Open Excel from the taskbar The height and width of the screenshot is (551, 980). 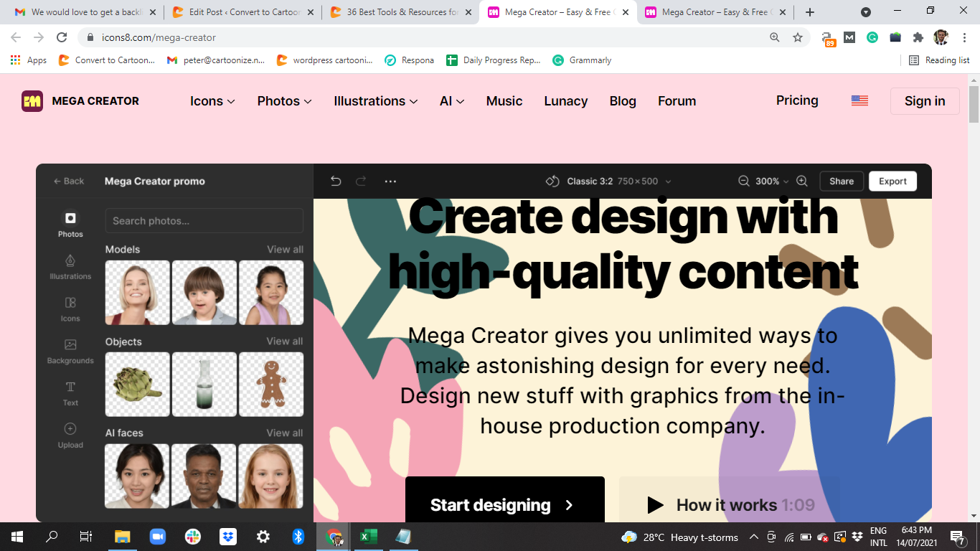[368, 537]
